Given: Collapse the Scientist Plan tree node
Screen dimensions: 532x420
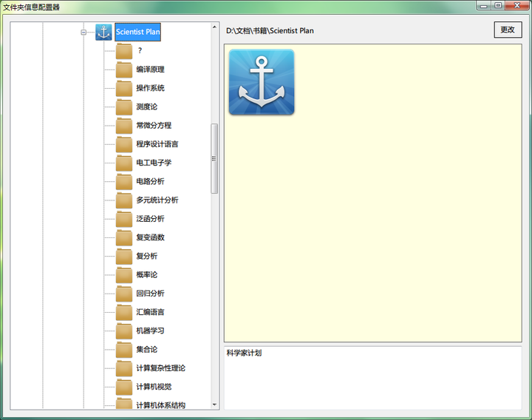Looking at the screenshot, I should click(x=83, y=33).
